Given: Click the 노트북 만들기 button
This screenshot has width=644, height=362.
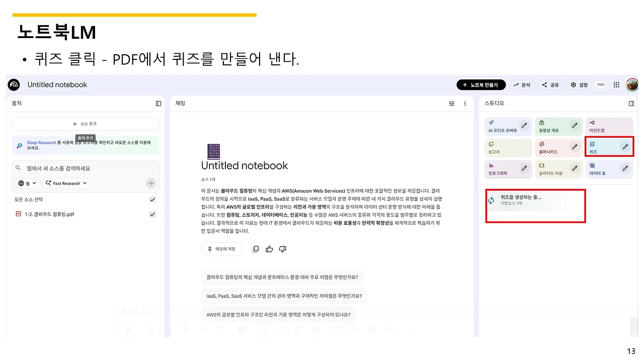Looking at the screenshot, I should [481, 84].
